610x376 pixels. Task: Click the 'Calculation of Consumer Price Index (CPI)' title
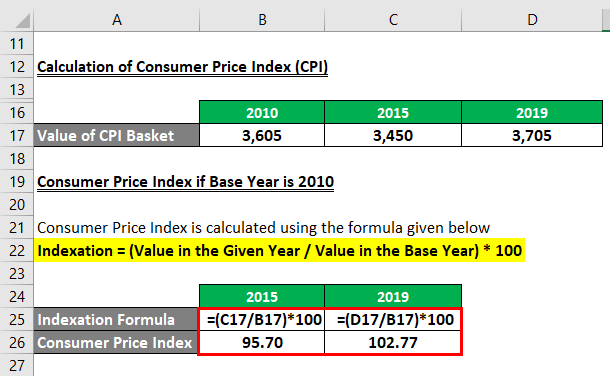[x=182, y=67]
